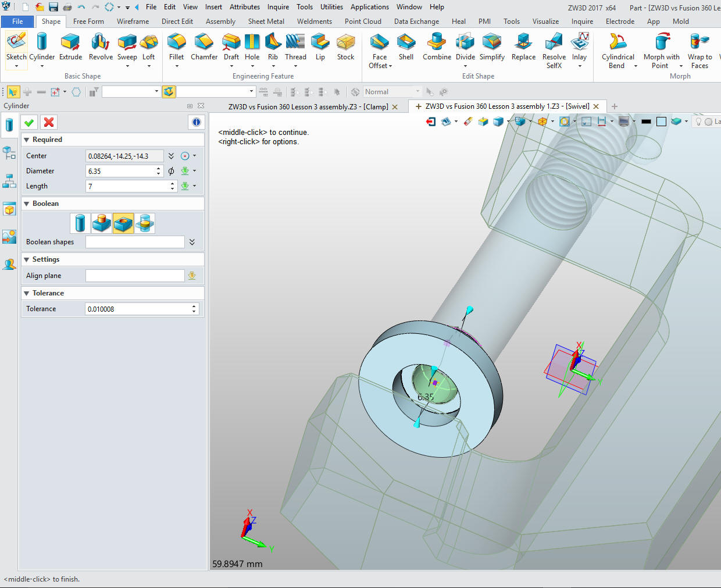721x588 pixels.
Task: Select the Sweep tool
Action: click(x=127, y=47)
